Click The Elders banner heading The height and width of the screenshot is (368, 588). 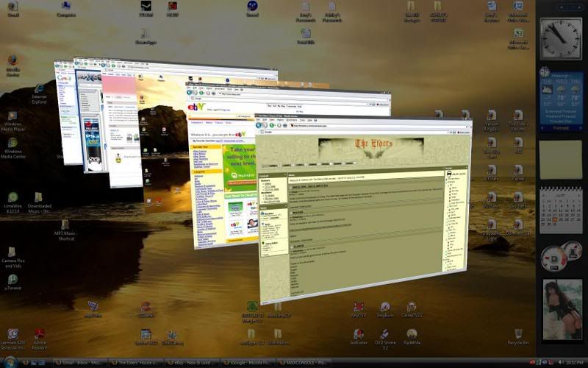click(373, 144)
